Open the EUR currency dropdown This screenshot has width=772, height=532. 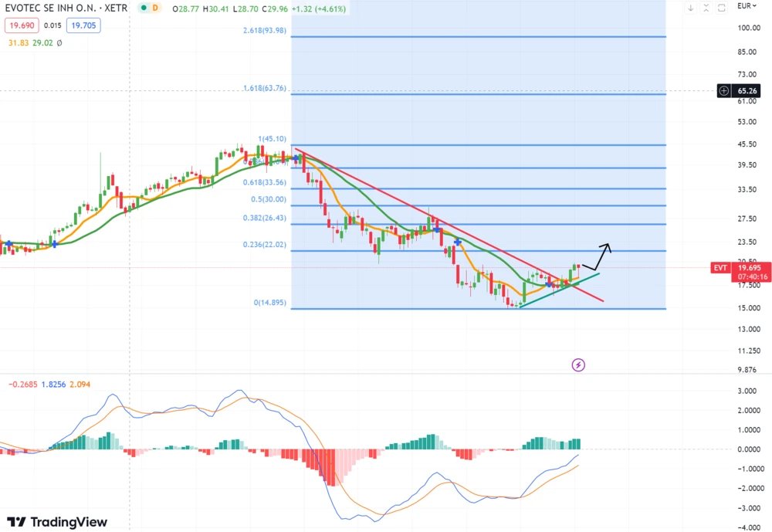[x=747, y=6]
